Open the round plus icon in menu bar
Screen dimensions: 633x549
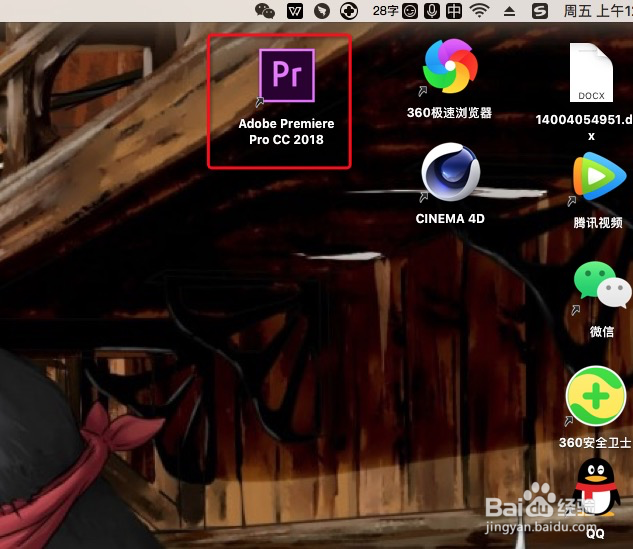pyautogui.click(x=348, y=11)
